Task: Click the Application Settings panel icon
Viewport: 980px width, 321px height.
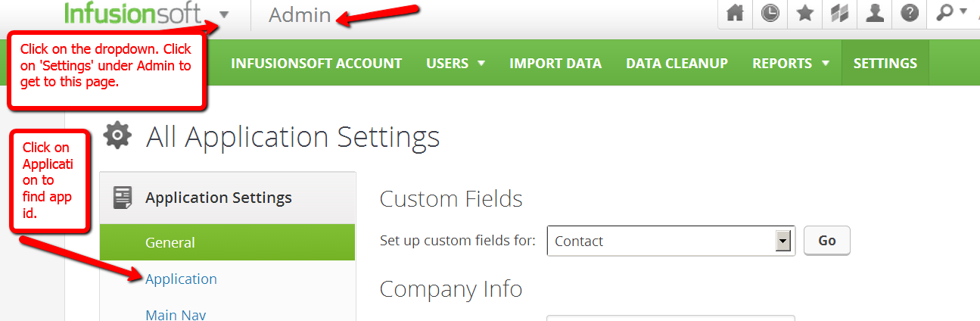Action: (x=123, y=198)
